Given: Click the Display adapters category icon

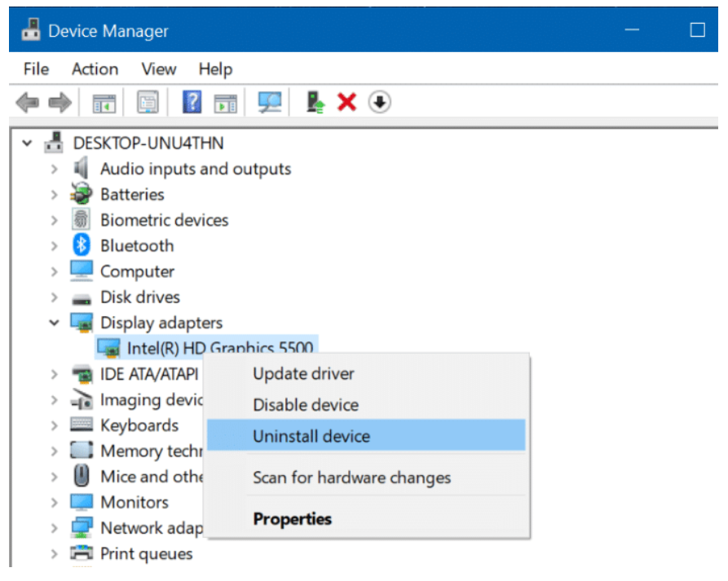Looking at the screenshot, I should coord(82,323).
